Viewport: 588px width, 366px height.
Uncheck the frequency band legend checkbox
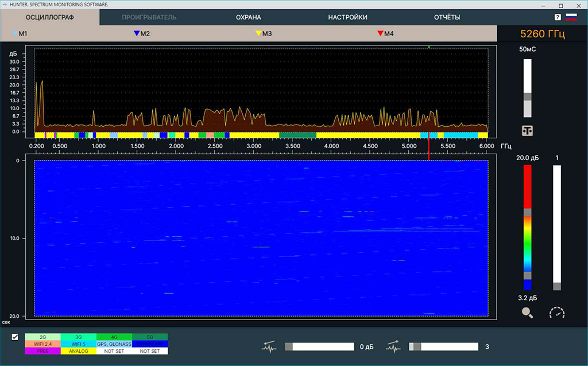click(x=15, y=337)
